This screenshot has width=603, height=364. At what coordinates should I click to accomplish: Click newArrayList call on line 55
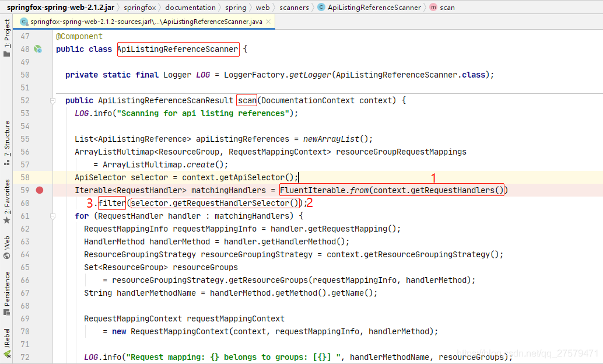point(331,139)
